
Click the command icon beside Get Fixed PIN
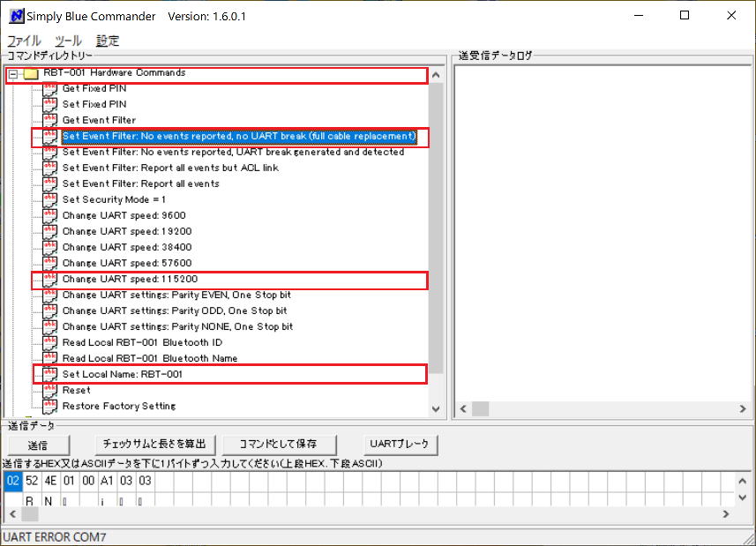coord(50,89)
